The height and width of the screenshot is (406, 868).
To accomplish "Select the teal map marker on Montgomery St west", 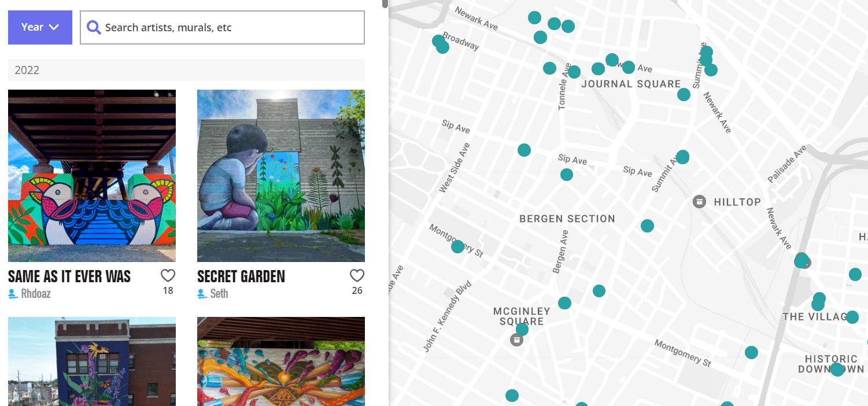I will click(457, 246).
